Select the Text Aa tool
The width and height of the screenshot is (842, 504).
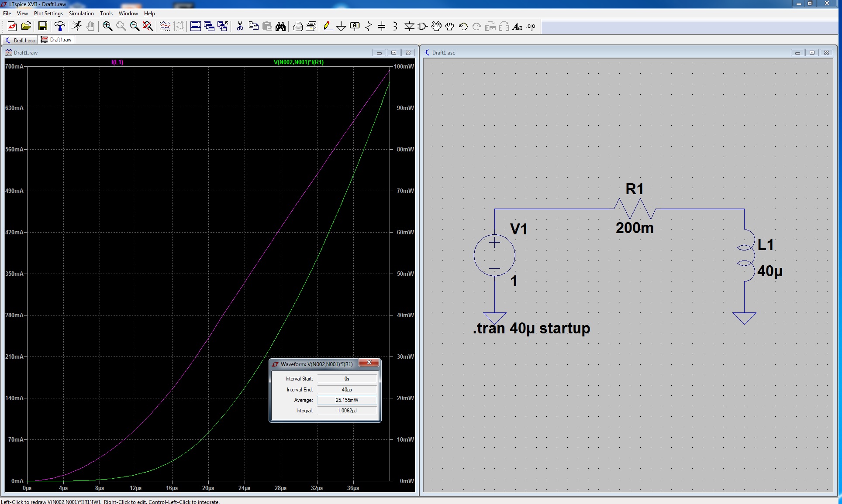tap(518, 27)
